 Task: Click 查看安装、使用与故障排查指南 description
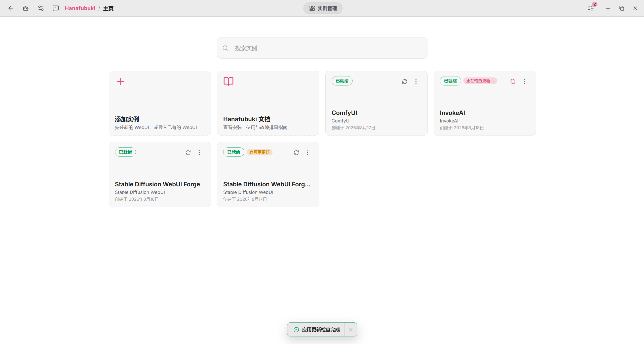pyautogui.click(x=255, y=127)
